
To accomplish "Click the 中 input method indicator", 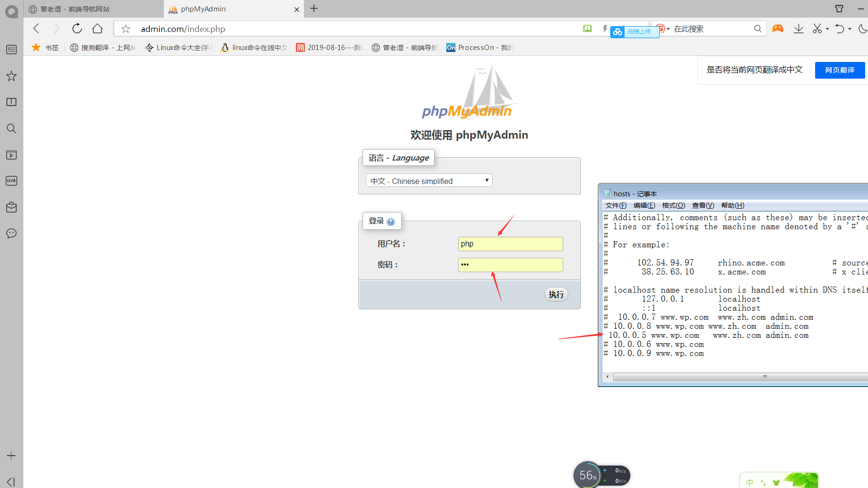I will (x=750, y=482).
